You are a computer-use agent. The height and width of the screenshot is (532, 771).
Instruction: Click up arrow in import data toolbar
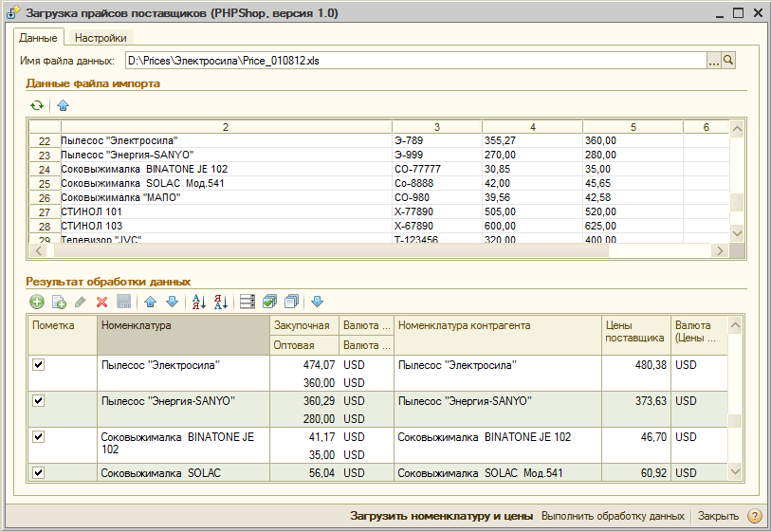click(63, 105)
